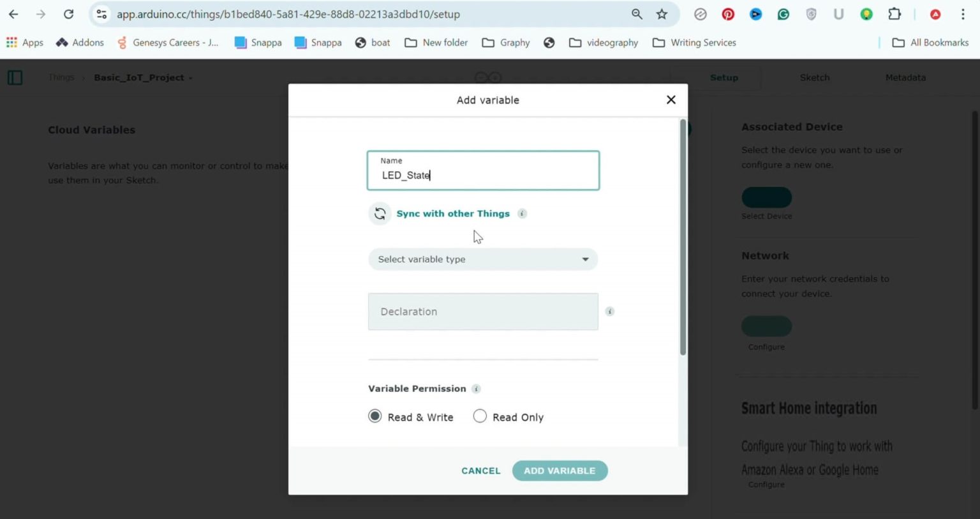Viewport: 980px width, 519px height.
Task: Click the Name input field
Action: pyautogui.click(x=483, y=170)
